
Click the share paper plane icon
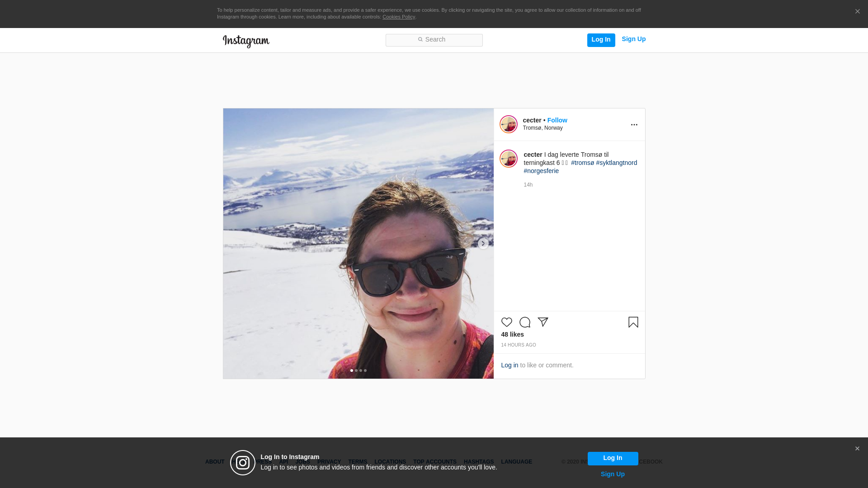point(542,322)
